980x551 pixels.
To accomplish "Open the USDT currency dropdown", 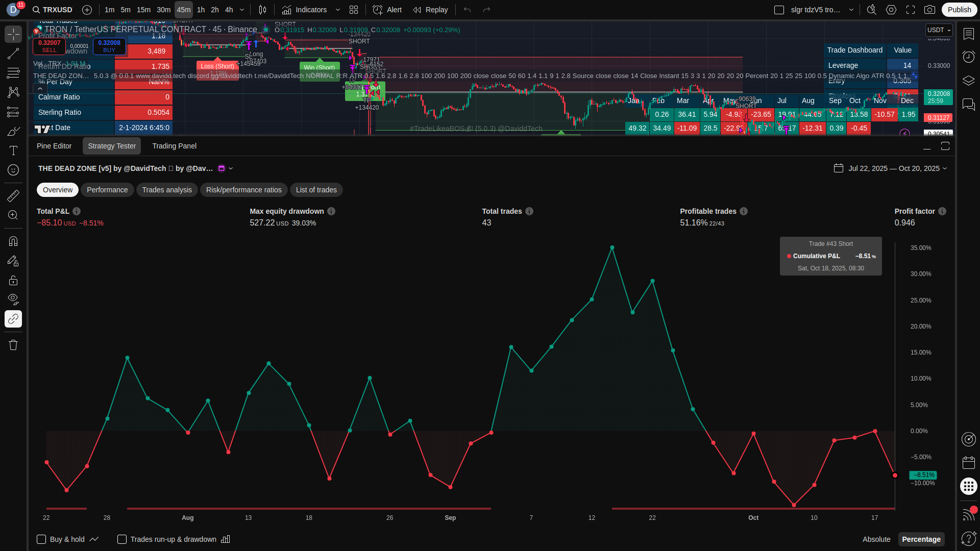I will coord(939,30).
